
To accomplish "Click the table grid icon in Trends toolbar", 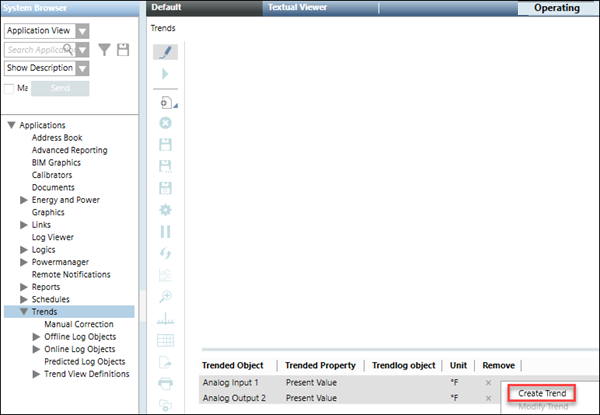I will [x=166, y=340].
